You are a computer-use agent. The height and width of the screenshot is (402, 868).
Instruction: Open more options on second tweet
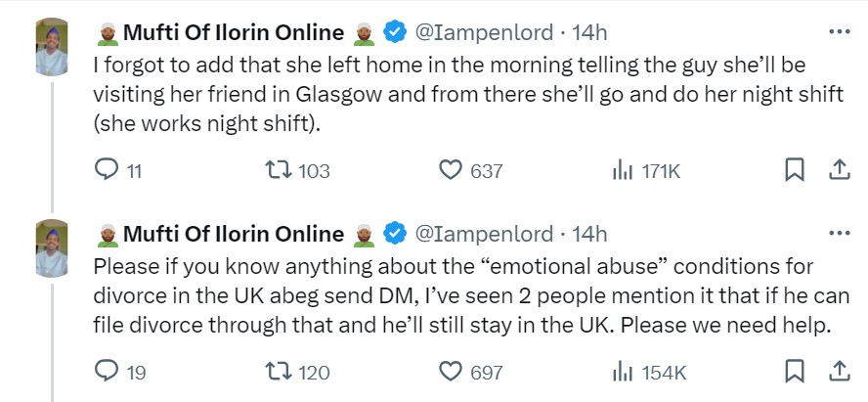pos(839,234)
